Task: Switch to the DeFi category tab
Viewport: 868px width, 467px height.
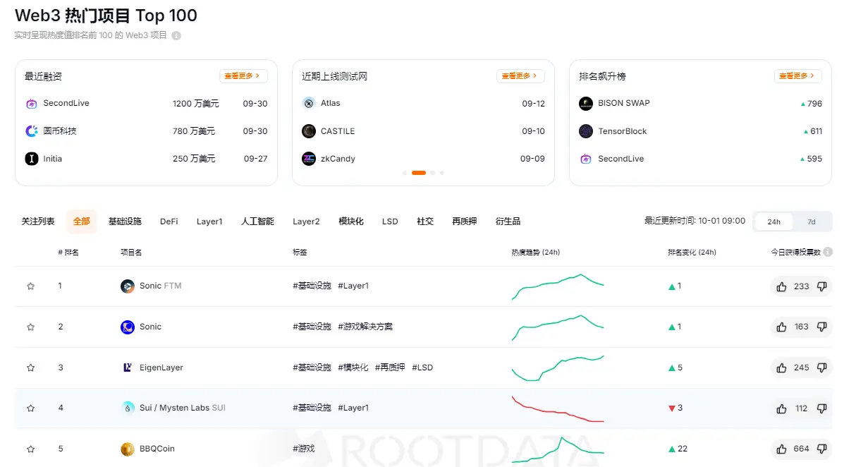Action: 169,221
